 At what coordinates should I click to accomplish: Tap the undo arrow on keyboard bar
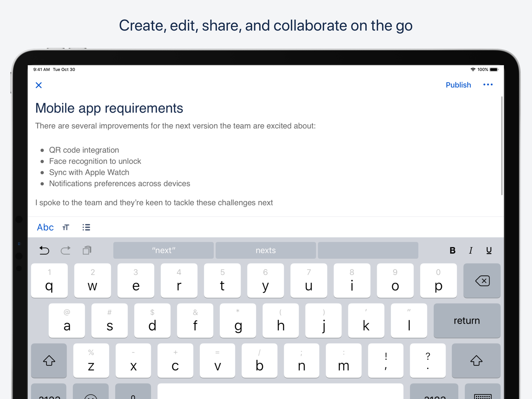coord(44,250)
